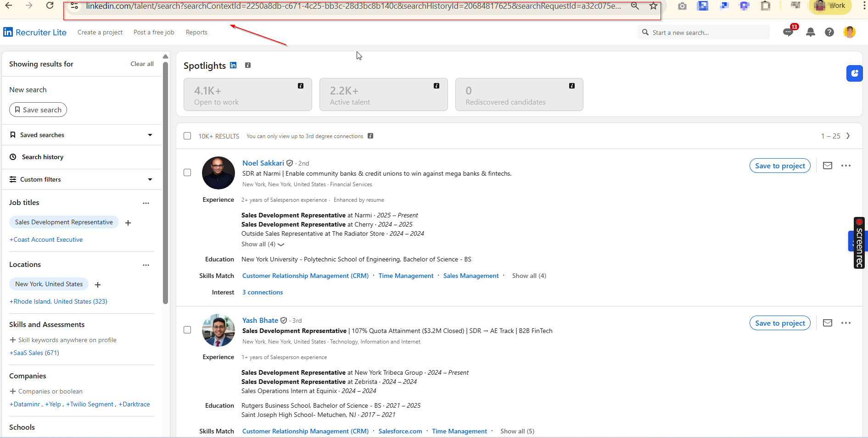Select the Noel Sakkari candidate checkbox
Screen dimensions: 868x438
pyautogui.click(x=187, y=172)
